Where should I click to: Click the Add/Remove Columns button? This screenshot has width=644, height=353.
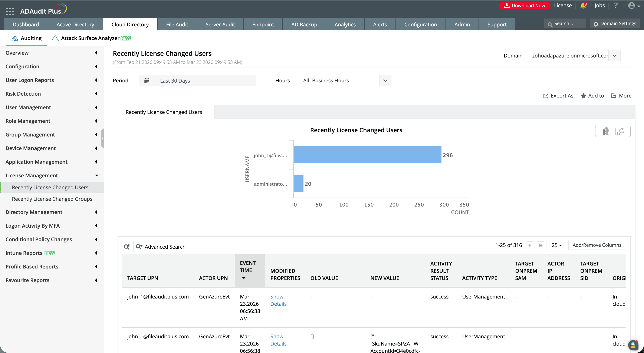[x=597, y=245]
